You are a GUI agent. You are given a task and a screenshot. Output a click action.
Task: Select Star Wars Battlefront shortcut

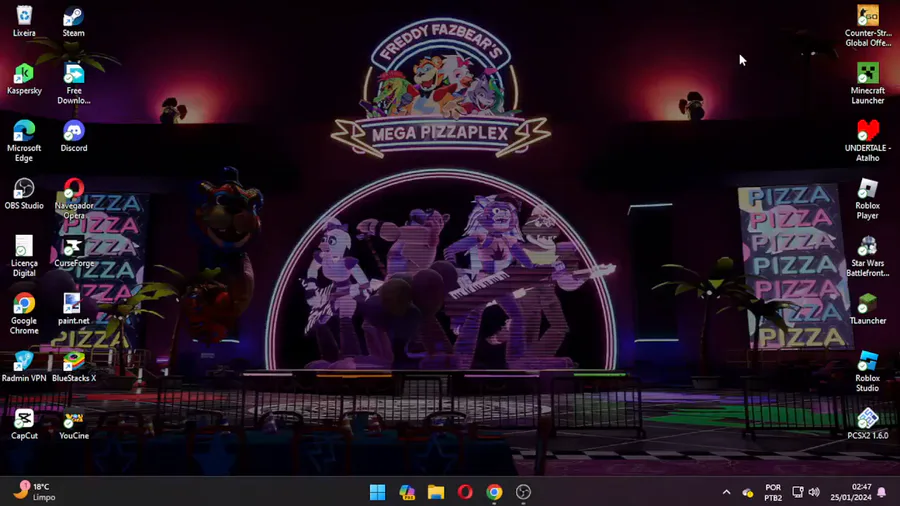coord(868,256)
